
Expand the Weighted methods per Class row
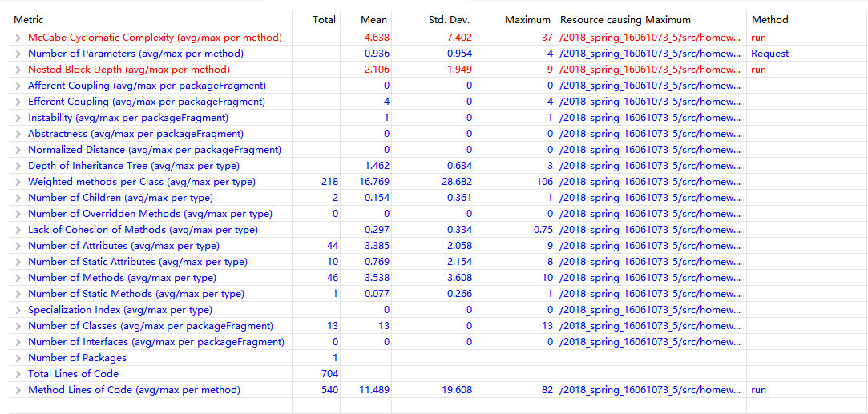pos(18,182)
